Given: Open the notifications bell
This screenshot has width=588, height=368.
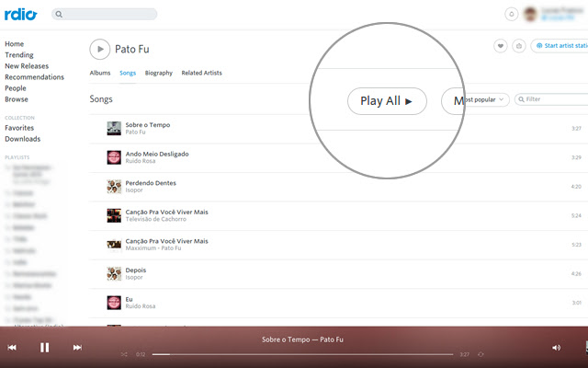Looking at the screenshot, I should click(x=511, y=15).
